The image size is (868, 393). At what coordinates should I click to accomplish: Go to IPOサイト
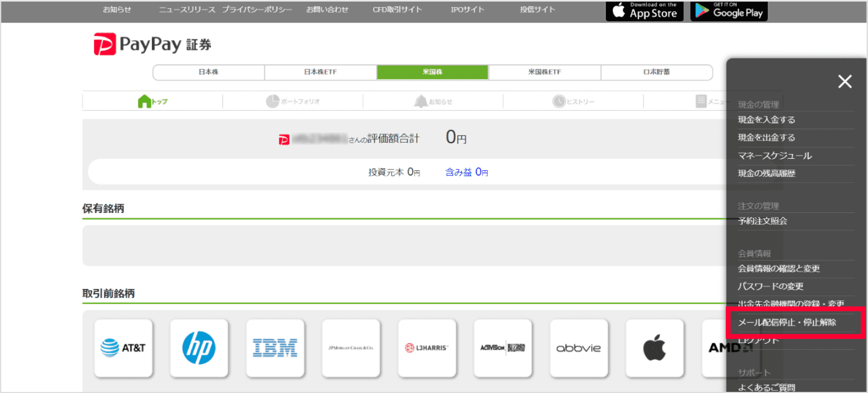pos(467,10)
